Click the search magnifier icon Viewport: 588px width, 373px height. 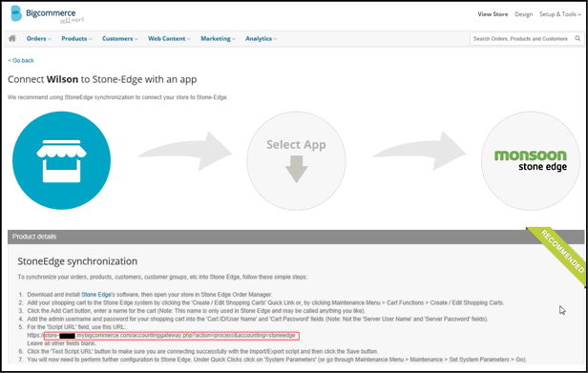click(577, 38)
